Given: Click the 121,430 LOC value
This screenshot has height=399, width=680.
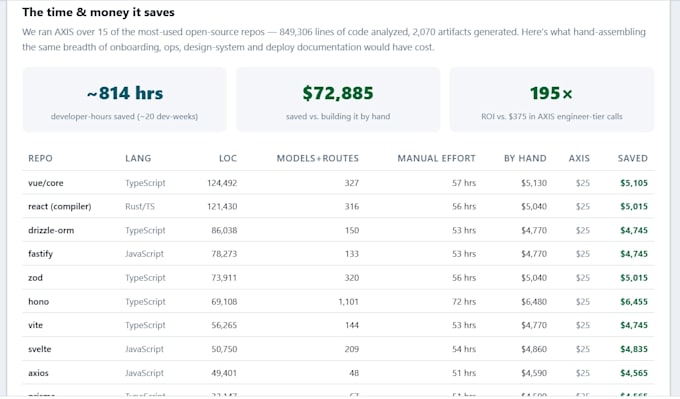Looking at the screenshot, I should tap(222, 206).
